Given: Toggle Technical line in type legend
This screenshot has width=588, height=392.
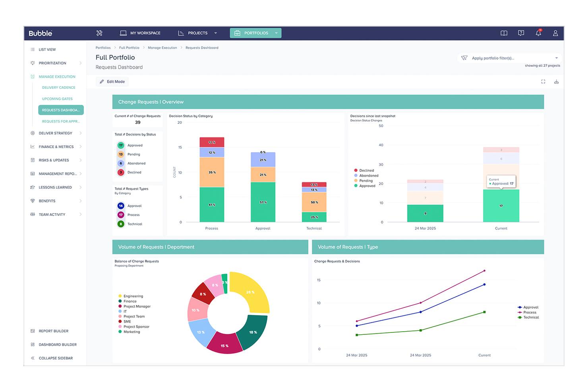Looking at the screenshot, I should tap(528, 317).
